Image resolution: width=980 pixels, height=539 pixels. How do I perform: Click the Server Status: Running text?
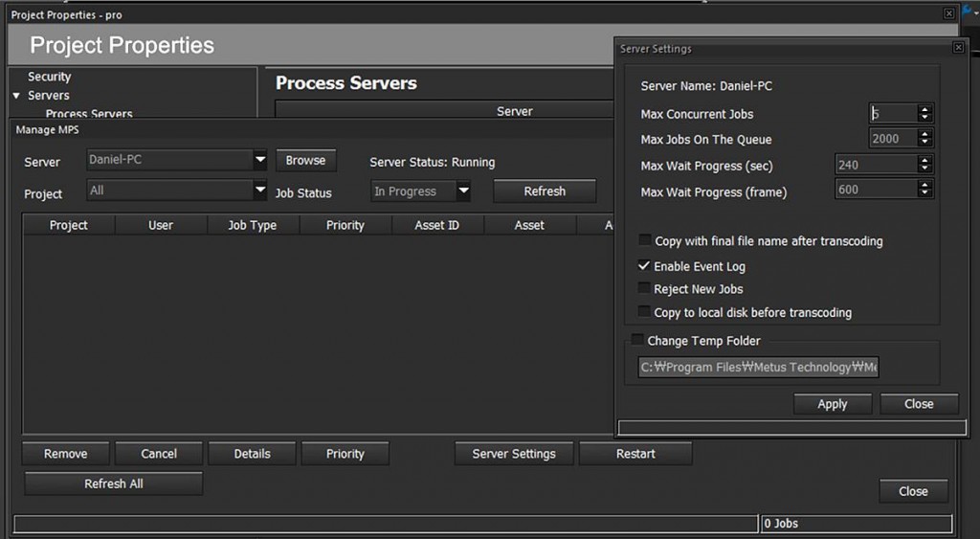click(432, 162)
